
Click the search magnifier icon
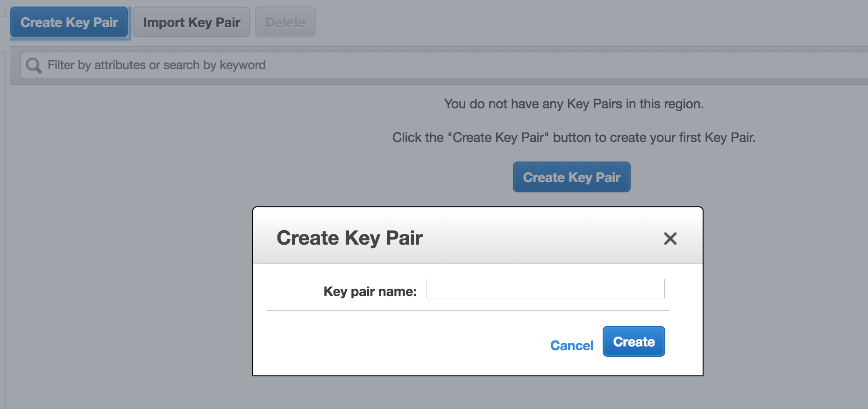pyautogui.click(x=34, y=65)
